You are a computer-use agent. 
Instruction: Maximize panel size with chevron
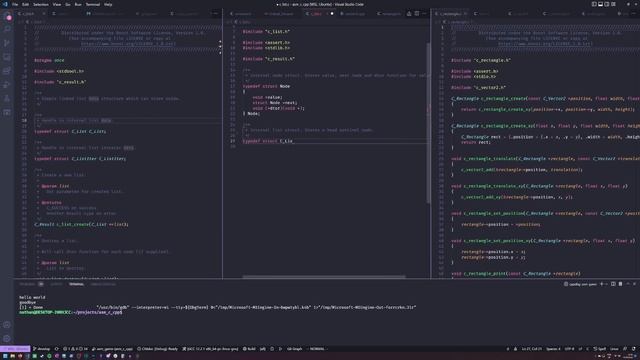tap(628, 284)
